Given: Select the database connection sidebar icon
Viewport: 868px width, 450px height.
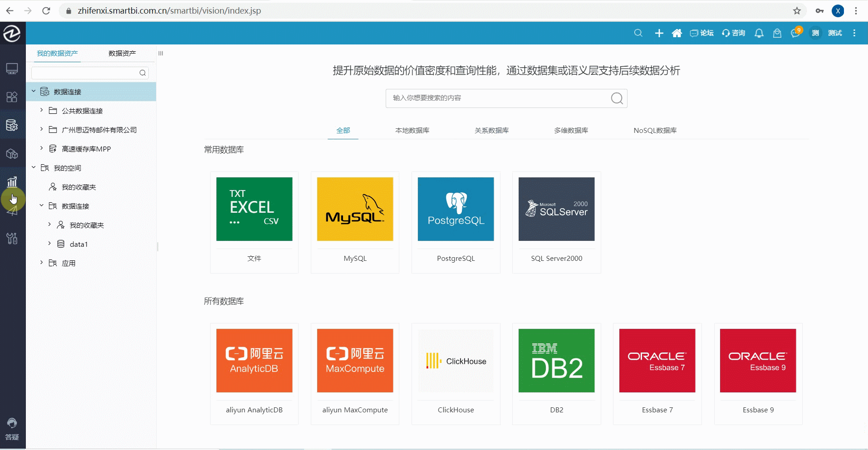Looking at the screenshot, I should click(x=12, y=125).
